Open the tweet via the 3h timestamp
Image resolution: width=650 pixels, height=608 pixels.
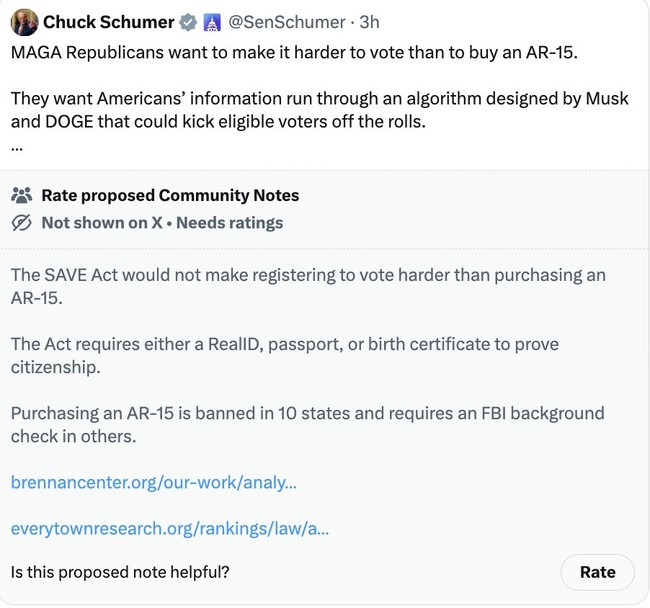369,22
